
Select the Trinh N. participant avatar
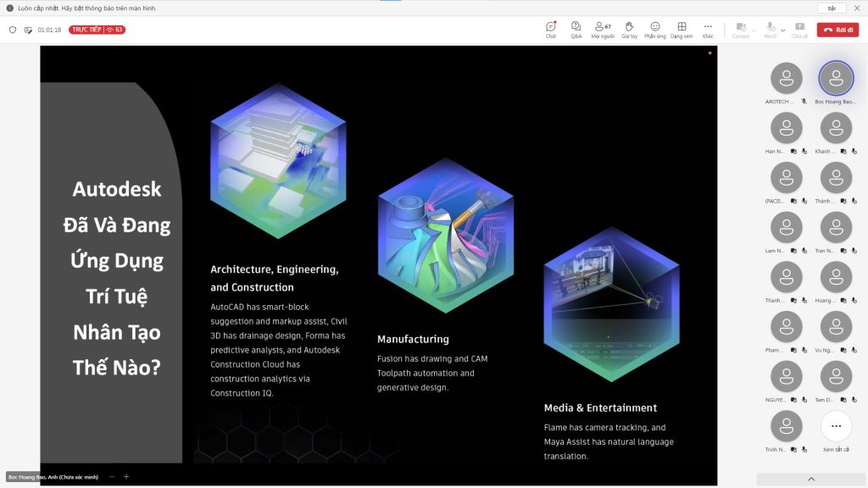point(786,427)
